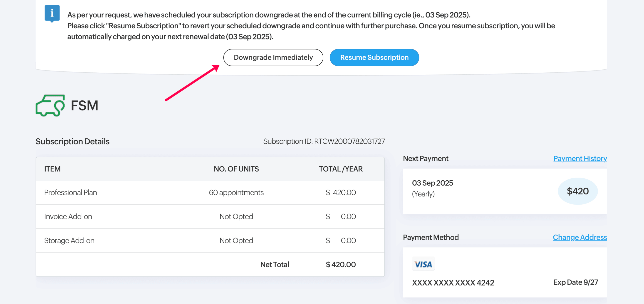Select the Storage Add-on row
644x304 pixels.
pos(210,240)
